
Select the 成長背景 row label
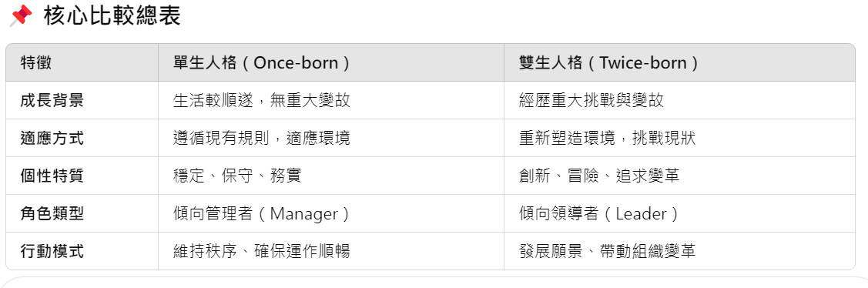coord(52,100)
